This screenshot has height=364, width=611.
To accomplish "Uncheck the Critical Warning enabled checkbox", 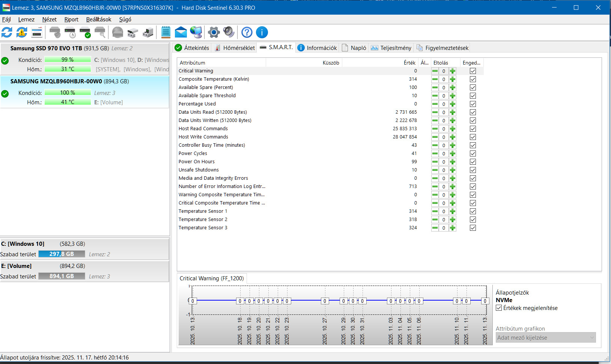I will pyautogui.click(x=473, y=71).
